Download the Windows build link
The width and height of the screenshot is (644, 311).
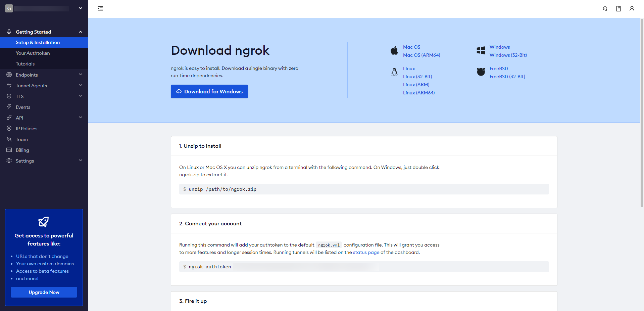pyautogui.click(x=499, y=47)
